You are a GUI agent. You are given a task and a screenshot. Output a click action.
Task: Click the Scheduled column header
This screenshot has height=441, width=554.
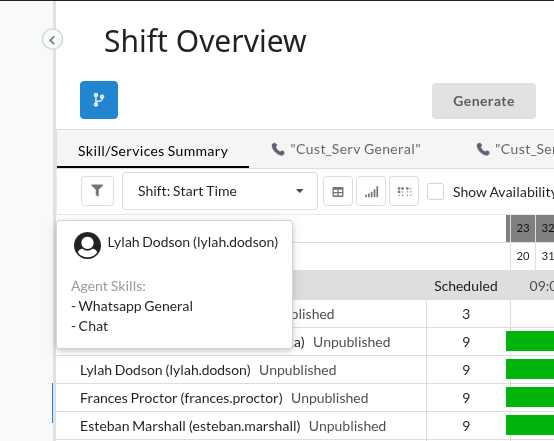(x=466, y=286)
